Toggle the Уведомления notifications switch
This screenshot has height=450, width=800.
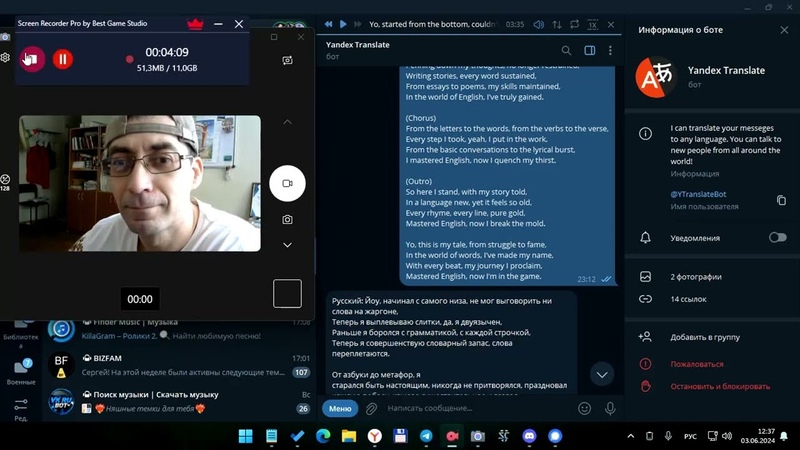click(x=778, y=237)
